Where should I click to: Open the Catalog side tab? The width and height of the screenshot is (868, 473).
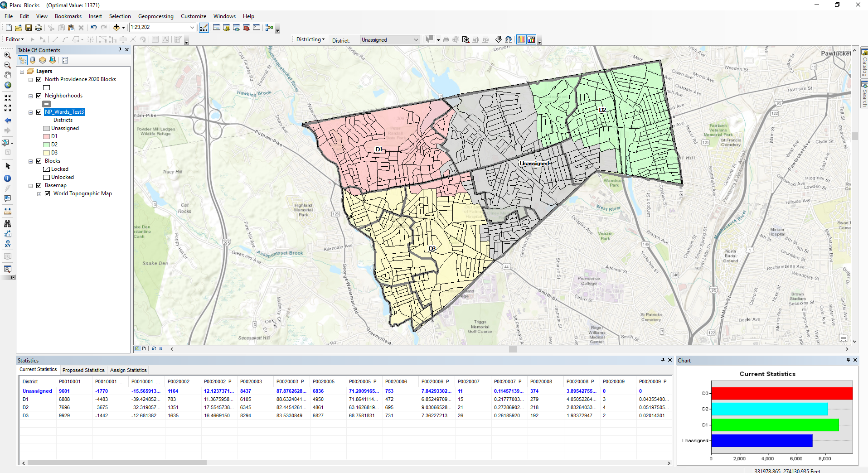[864, 63]
